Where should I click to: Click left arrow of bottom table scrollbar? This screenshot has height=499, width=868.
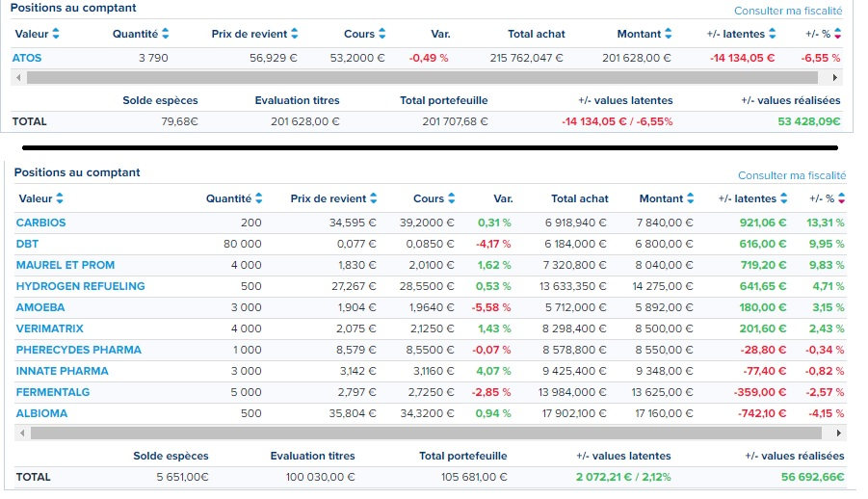click(x=23, y=433)
